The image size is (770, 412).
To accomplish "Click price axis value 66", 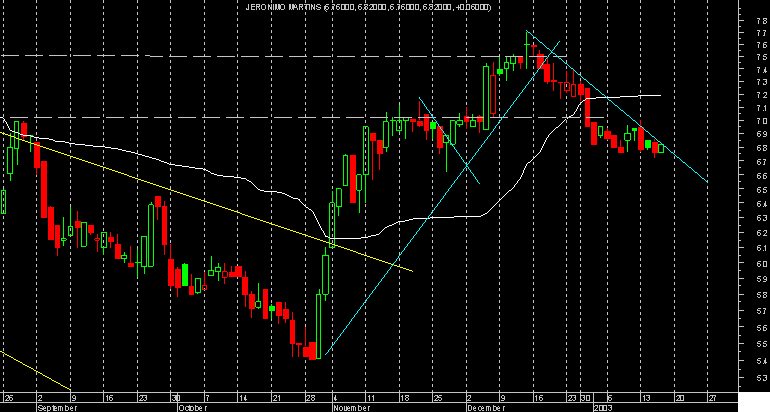I will click(762, 175).
